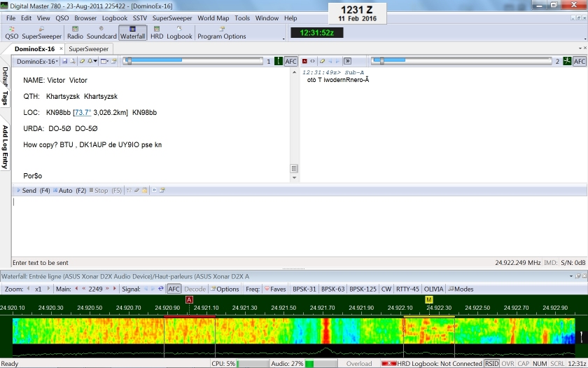588x368 pixels.
Task: Open the HRD toolbar icon
Action: (157, 33)
